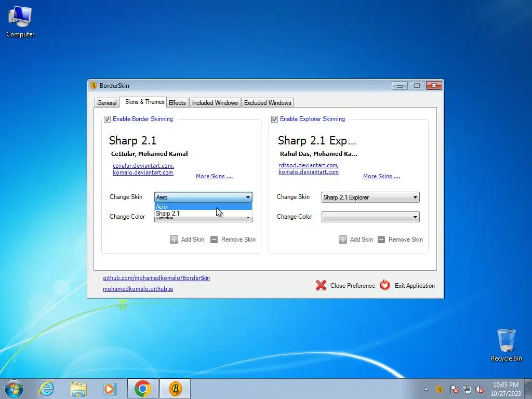Screen dimensions: 532x399
Task: Click Remove Skin minus icon for border skins
Action: [214, 240]
